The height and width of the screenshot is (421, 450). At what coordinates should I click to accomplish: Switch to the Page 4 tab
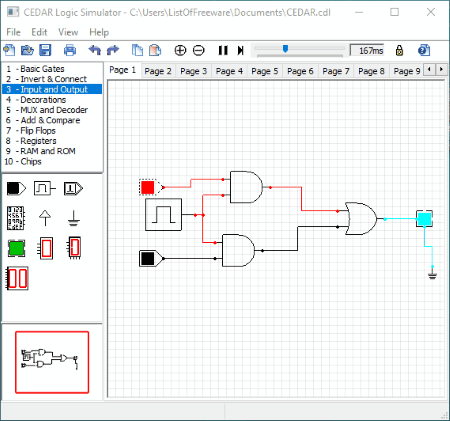[x=229, y=71]
